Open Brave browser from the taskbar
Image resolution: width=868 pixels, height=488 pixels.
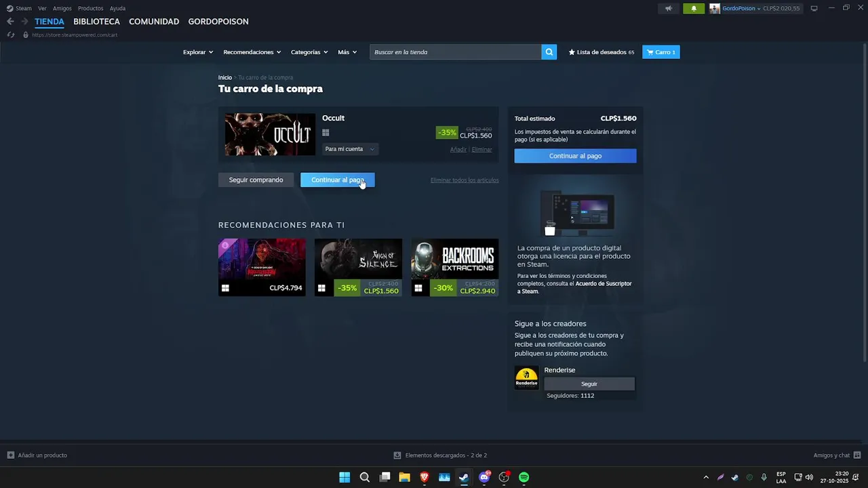[425, 477]
